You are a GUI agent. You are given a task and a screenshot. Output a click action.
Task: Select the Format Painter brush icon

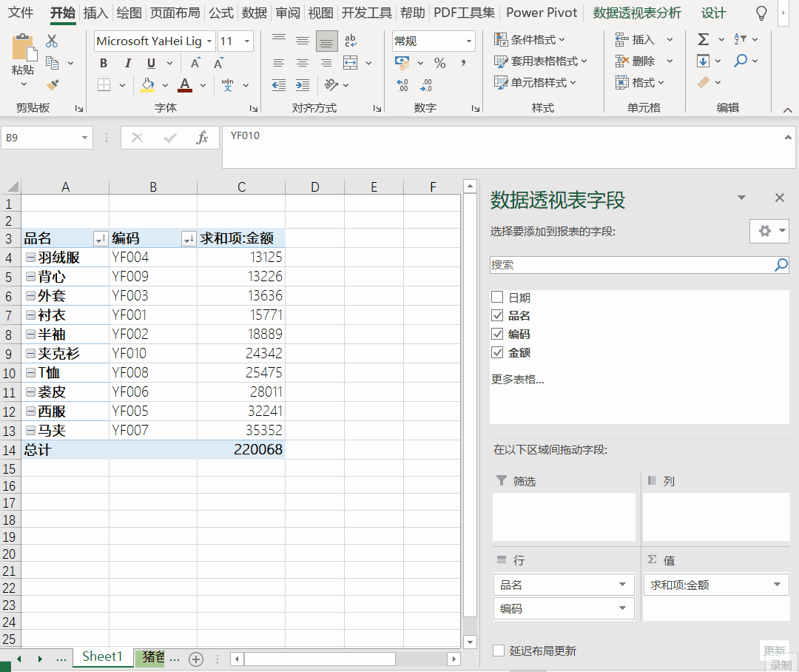[52, 84]
